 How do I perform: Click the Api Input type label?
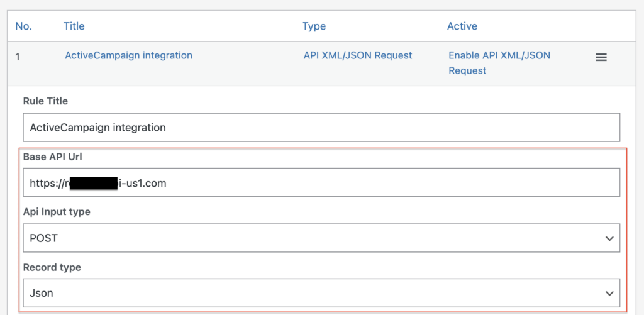(x=57, y=212)
